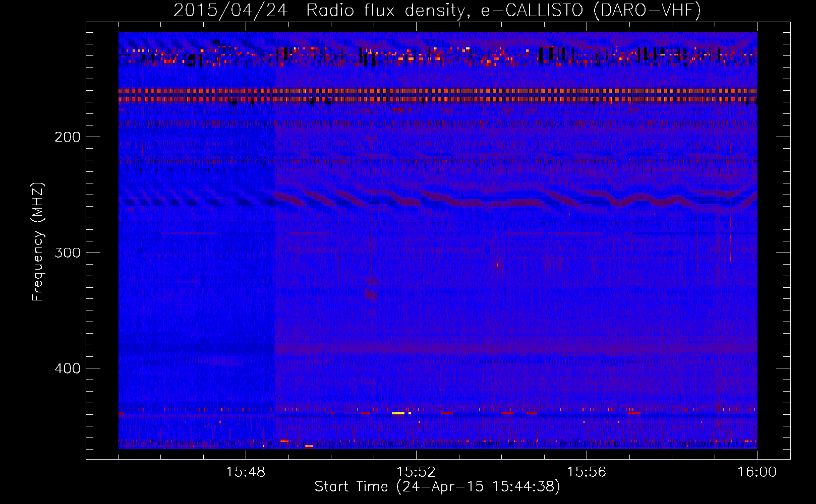Click the 300 frequency tick label
The height and width of the screenshot is (504, 816).
click(x=68, y=253)
